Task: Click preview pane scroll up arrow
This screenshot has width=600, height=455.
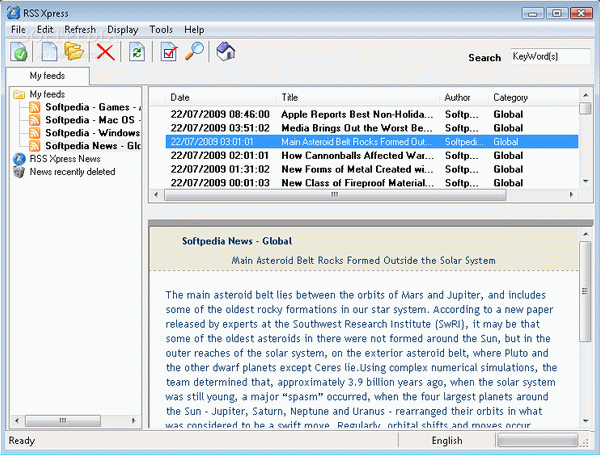Action: click(x=585, y=234)
